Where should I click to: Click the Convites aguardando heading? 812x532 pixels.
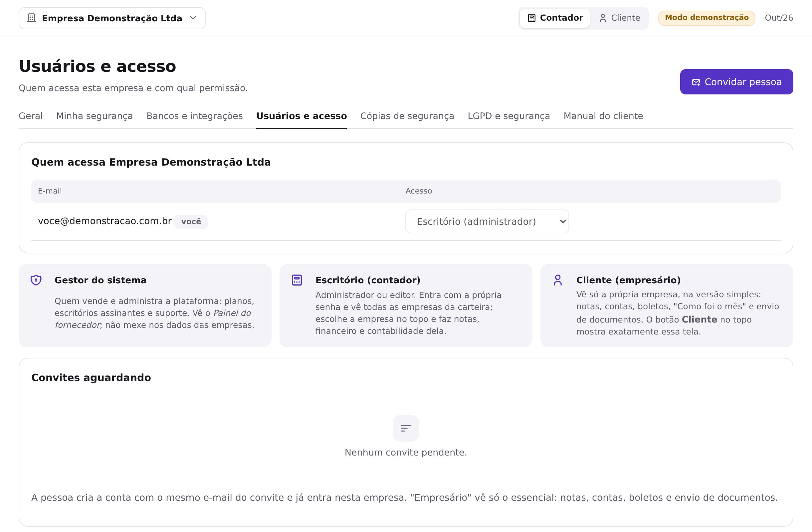click(91, 378)
